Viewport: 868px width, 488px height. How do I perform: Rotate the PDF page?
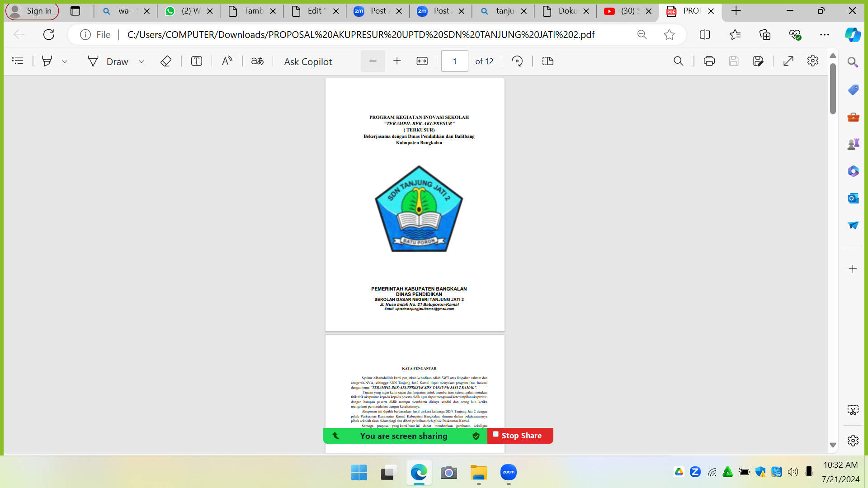(x=517, y=61)
